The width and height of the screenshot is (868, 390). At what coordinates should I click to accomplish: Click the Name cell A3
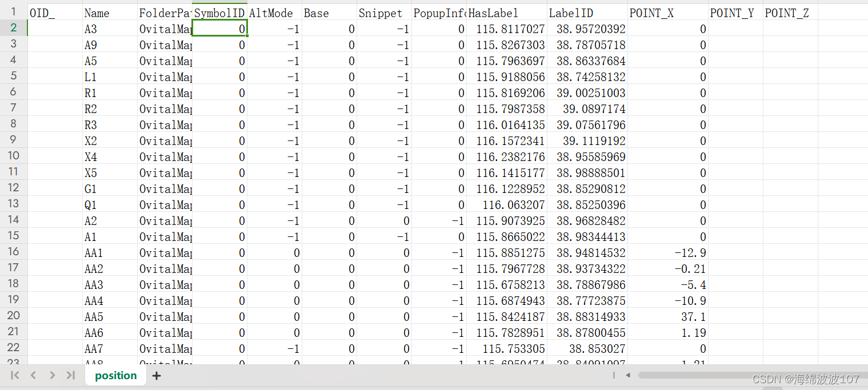tap(110, 29)
